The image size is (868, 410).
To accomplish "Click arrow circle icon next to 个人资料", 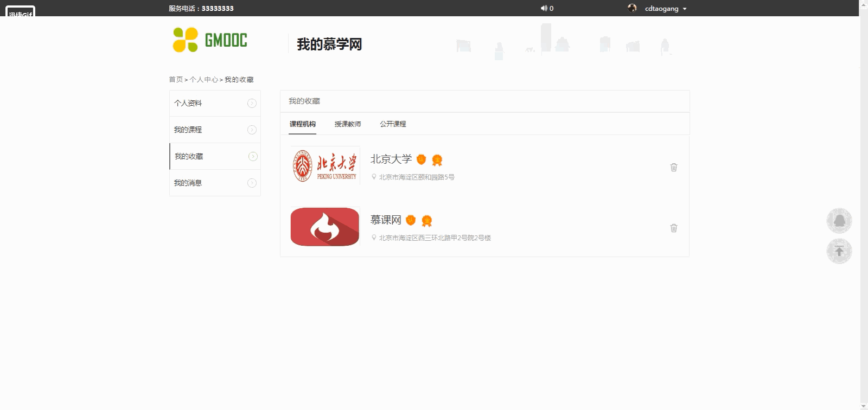I will pyautogui.click(x=252, y=103).
